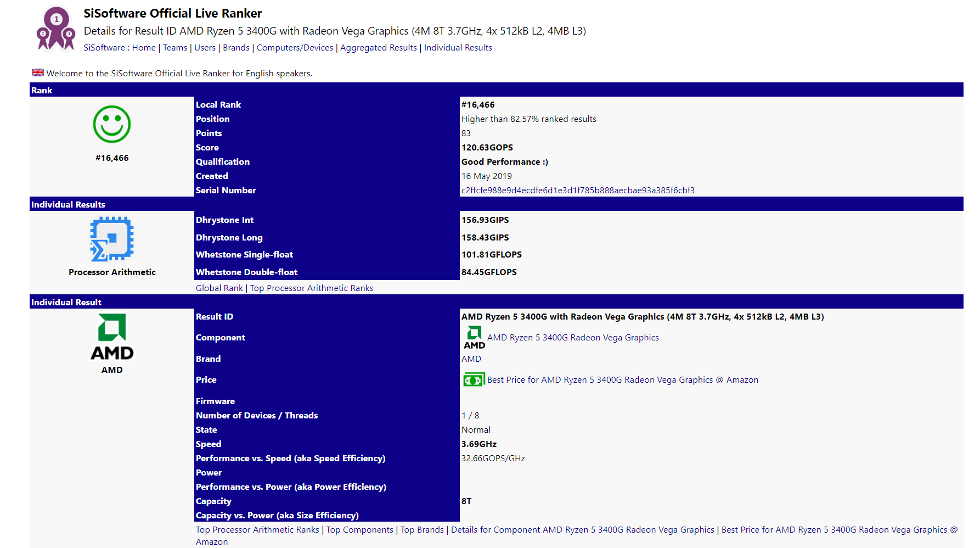Viewport: 980px width, 548px height.
Task: Click the small AMD logo beside Component
Action: point(474,337)
